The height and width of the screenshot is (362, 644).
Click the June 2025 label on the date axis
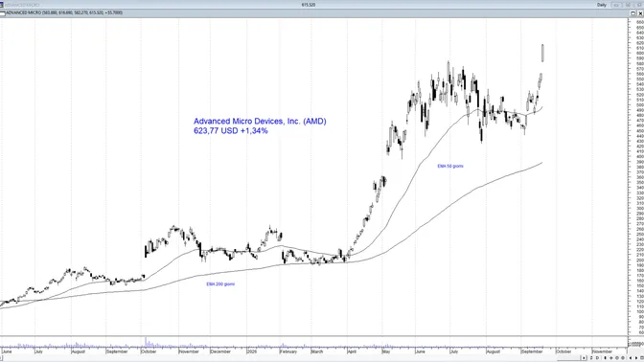point(7,351)
